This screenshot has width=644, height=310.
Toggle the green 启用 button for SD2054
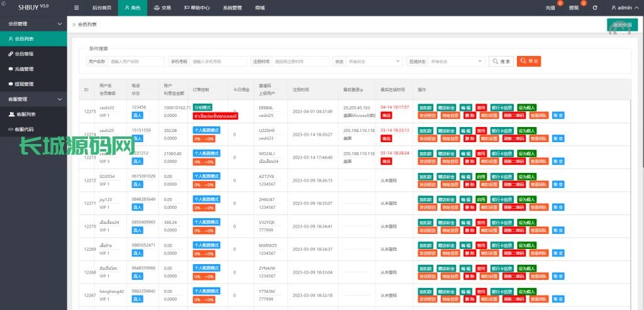coord(481,177)
